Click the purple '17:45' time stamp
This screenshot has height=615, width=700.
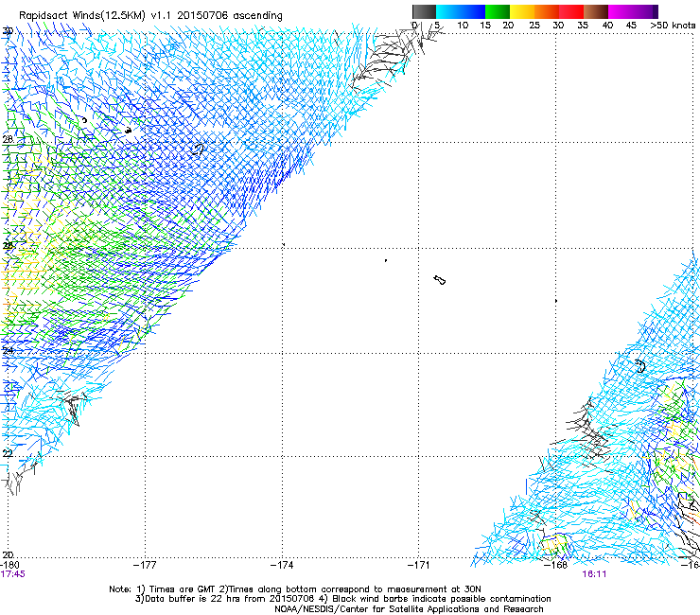pos(12,574)
